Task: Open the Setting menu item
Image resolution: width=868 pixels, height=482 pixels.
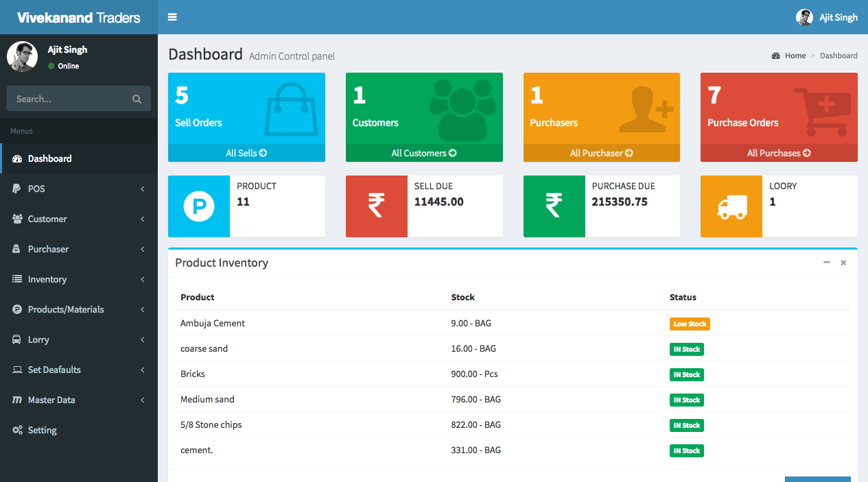Action: [x=42, y=430]
